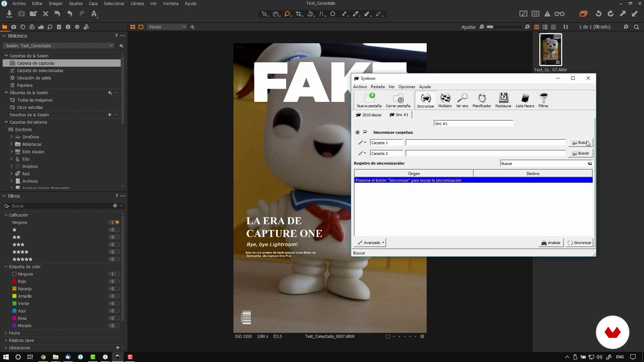Click Synkron Multisinc toolbar icon
Viewport: 644px width, 362px height.
[445, 100]
